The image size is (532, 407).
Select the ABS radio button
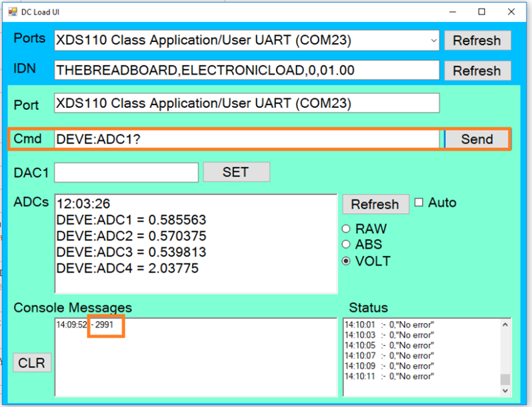click(x=346, y=245)
